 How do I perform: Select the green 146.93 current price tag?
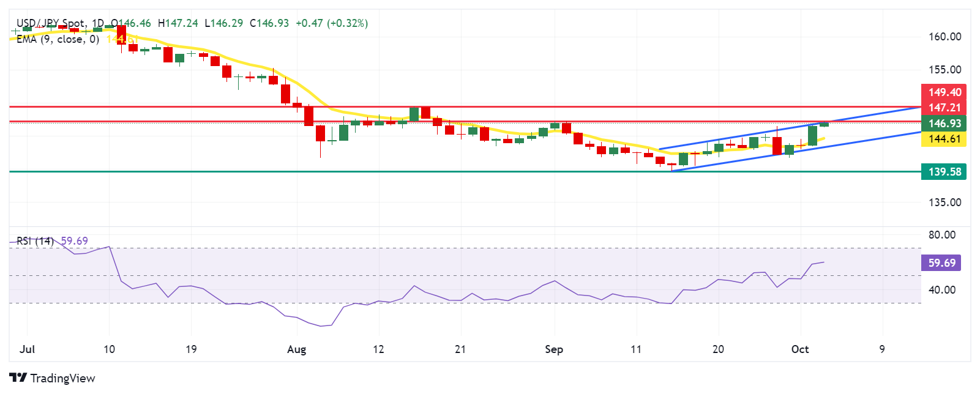point(944,124)
